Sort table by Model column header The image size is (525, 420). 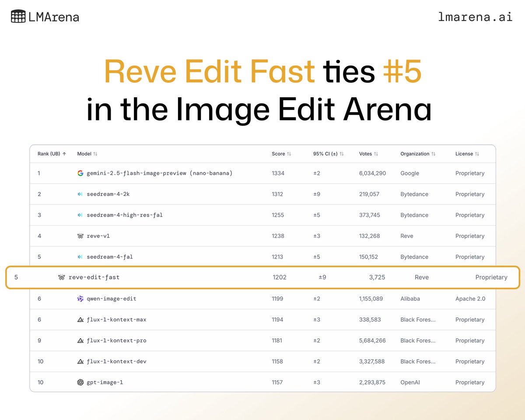pos(87,154)
